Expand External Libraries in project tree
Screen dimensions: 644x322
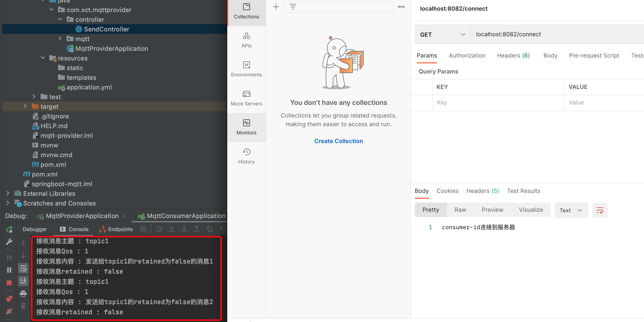8,193
